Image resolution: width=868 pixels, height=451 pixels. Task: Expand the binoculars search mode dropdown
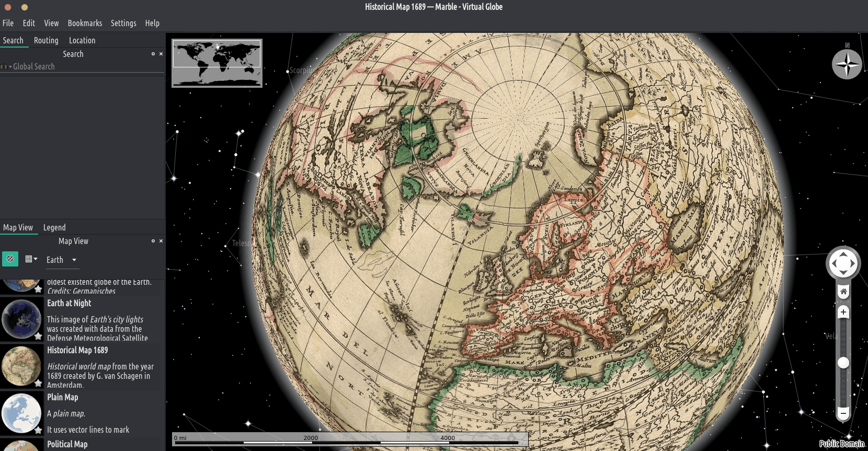(x=6, y=67)
